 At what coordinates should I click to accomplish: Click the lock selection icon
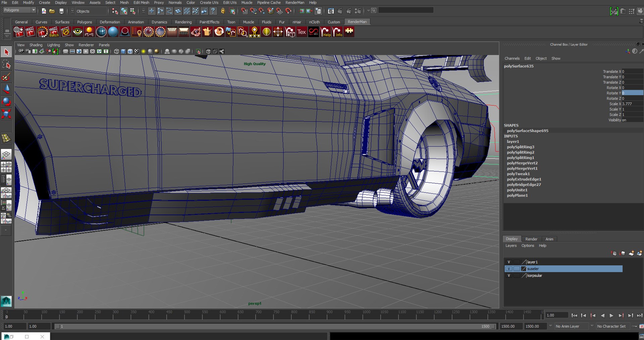222,11
